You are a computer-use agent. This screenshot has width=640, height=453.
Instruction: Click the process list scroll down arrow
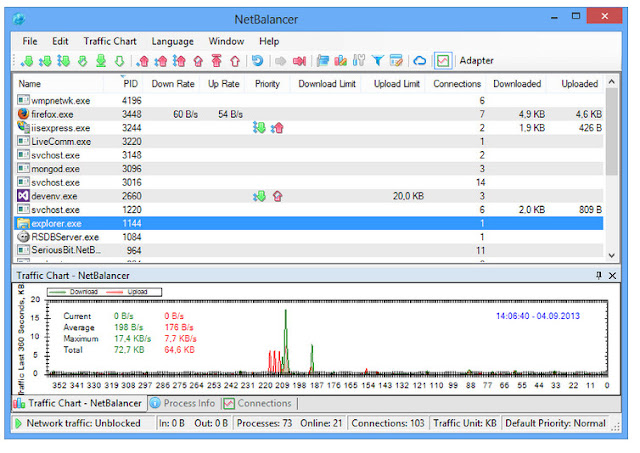tap(611, 255)
